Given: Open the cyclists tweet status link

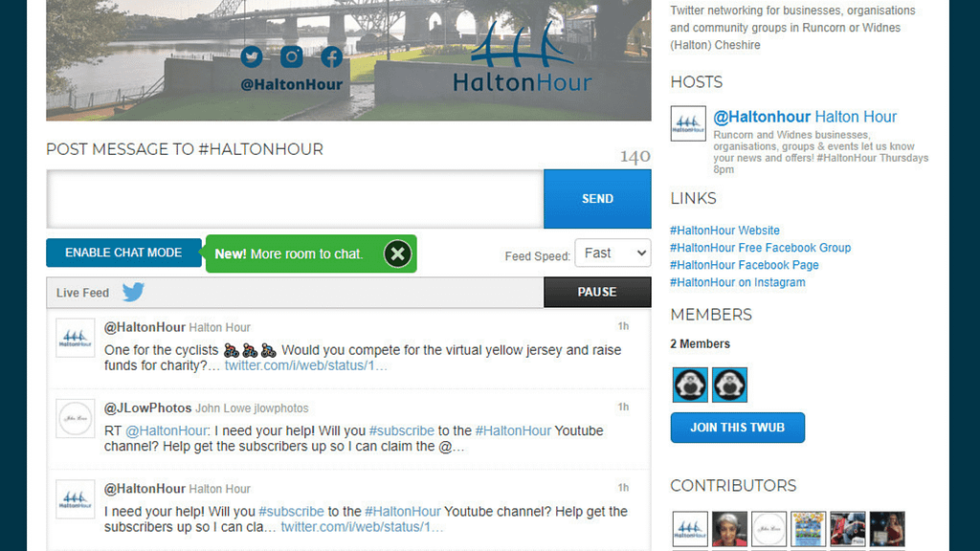Looking at the screenshot, I should point(305,365).
